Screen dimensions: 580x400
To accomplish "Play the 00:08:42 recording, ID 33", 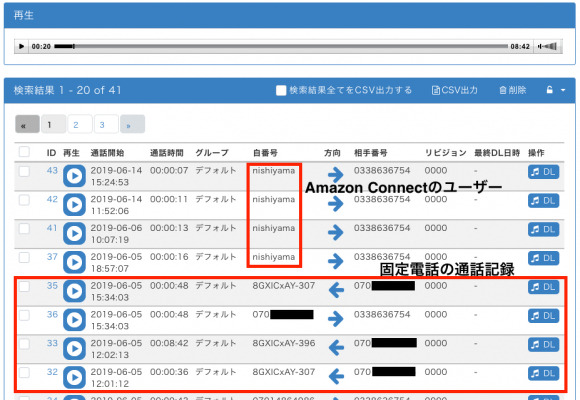I will (x=74, y=349).
